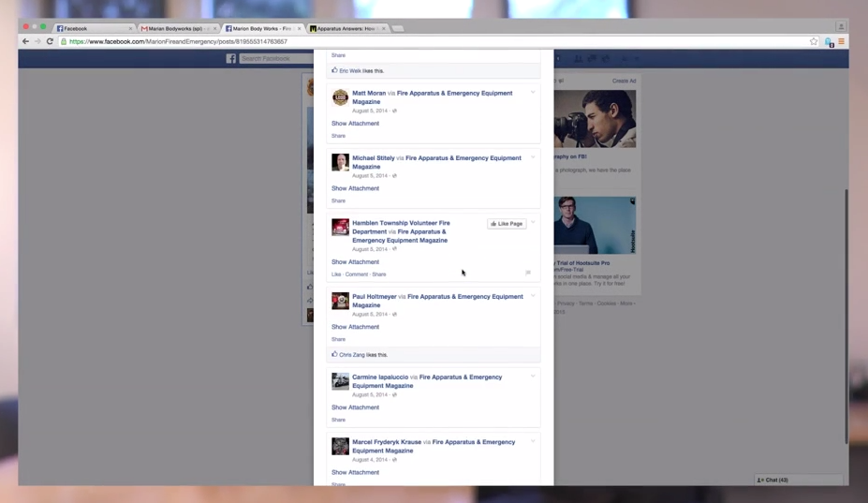
Task: Click the Facebook logo in the blue bar
Action: [x=231, y=58]
